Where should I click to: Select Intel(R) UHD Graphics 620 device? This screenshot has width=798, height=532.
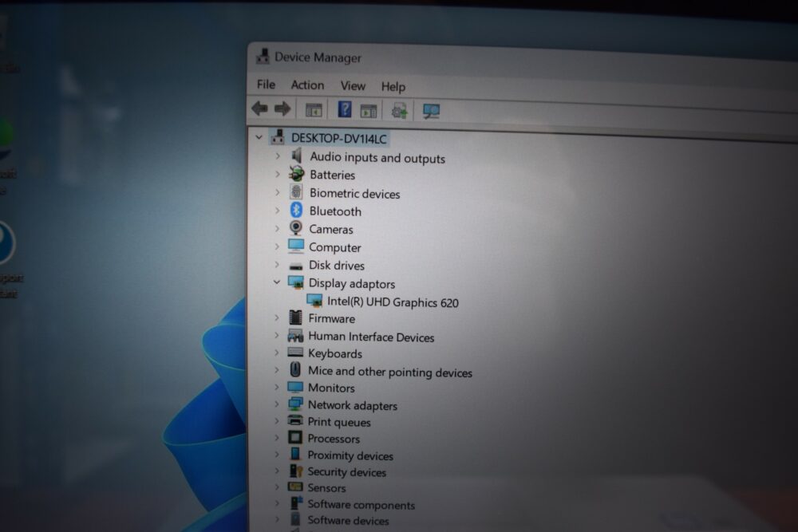[x=393, y=302]
